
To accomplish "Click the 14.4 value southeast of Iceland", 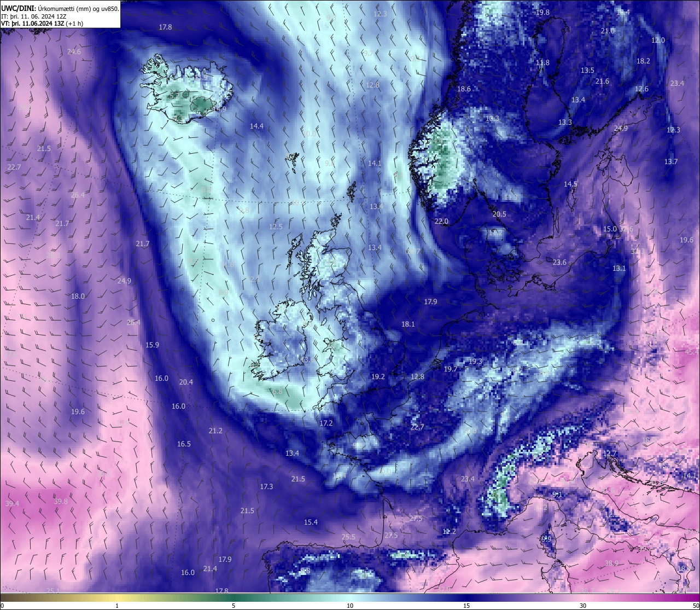I will [x=256, y=126].
